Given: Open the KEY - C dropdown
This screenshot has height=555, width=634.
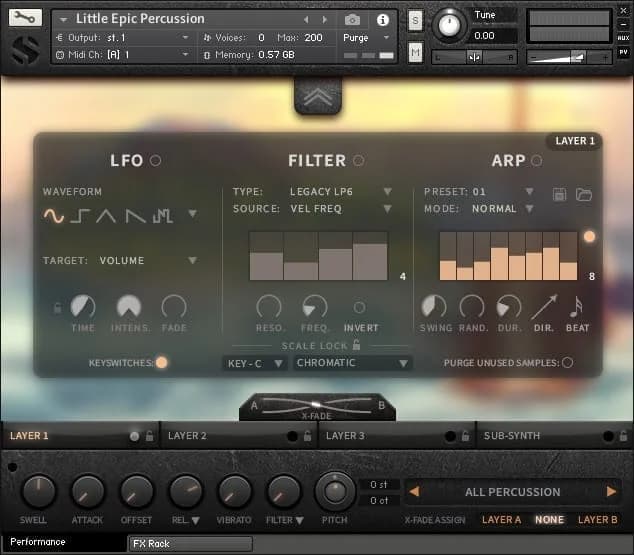Looking at the screenshot, I should click(255, 363).
